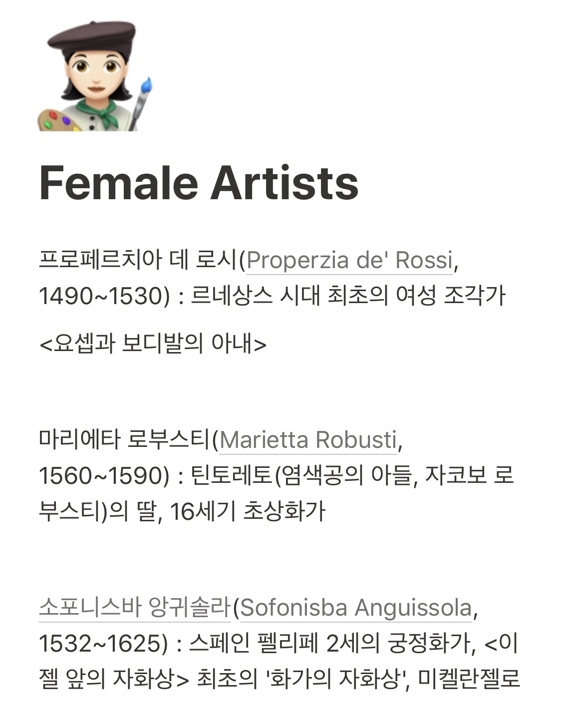Click the "16세기 초상화가" phrase
The height and width of the screenshot is (728, 561).
[248, 512]
